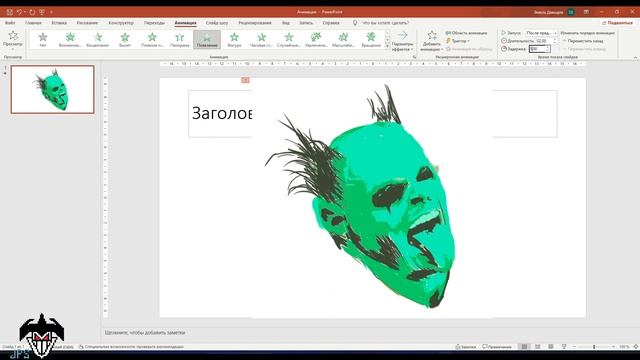640x360 pixels.
Task: Click the Undo icon in quick access toolbar
Action: (x=19, y=12)
